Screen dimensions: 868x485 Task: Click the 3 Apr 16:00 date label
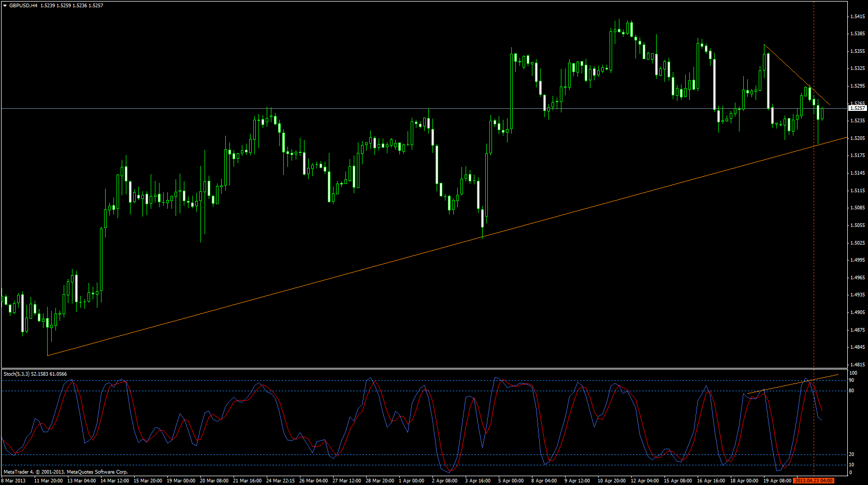click(x=478, y=481)
